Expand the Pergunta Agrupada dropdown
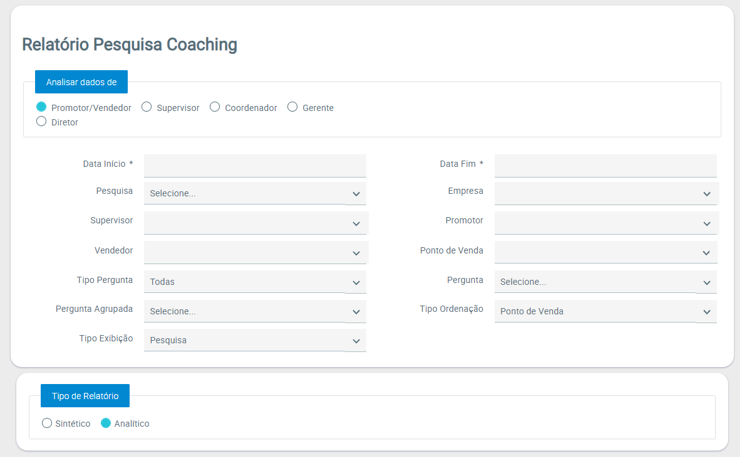Image resolution: width=740 pixels, height=457 pixels. pos(255,311)
